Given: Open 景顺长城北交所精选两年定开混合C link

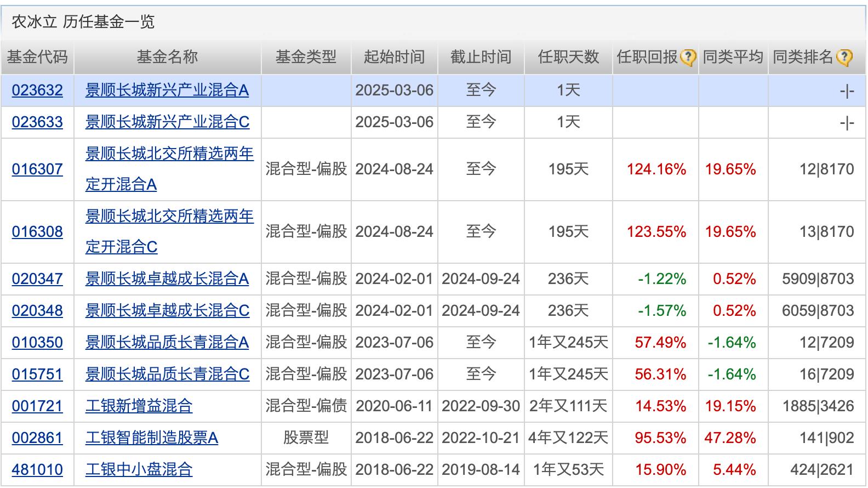Looking at the screenshot, I should (x=169, y=231).
